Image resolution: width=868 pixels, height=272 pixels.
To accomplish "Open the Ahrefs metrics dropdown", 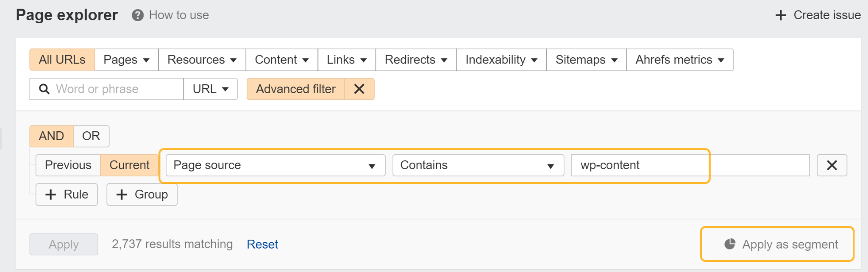I will pyautogui.click(x=679, y=60).
